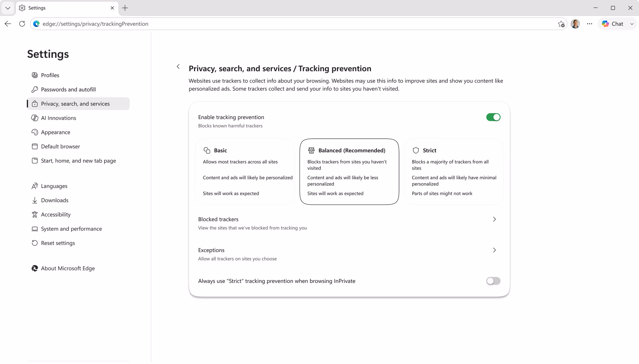Click 'Parts of sites might not work' text

click(x=442, y=194)
